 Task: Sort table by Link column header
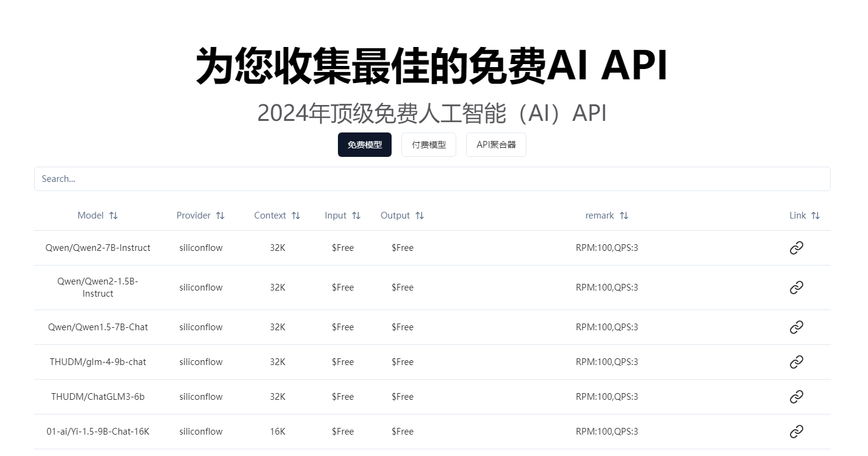tap(805, 215)
